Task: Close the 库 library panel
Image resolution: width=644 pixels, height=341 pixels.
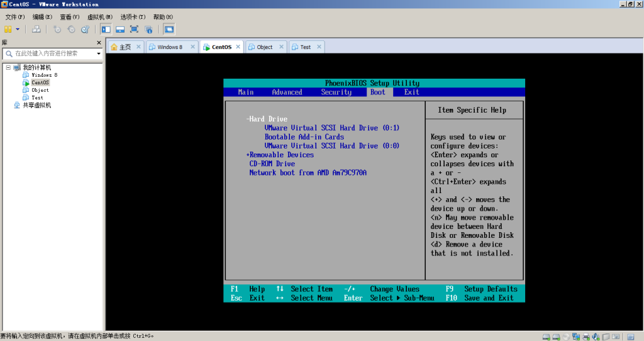Action: coord(99,43)
